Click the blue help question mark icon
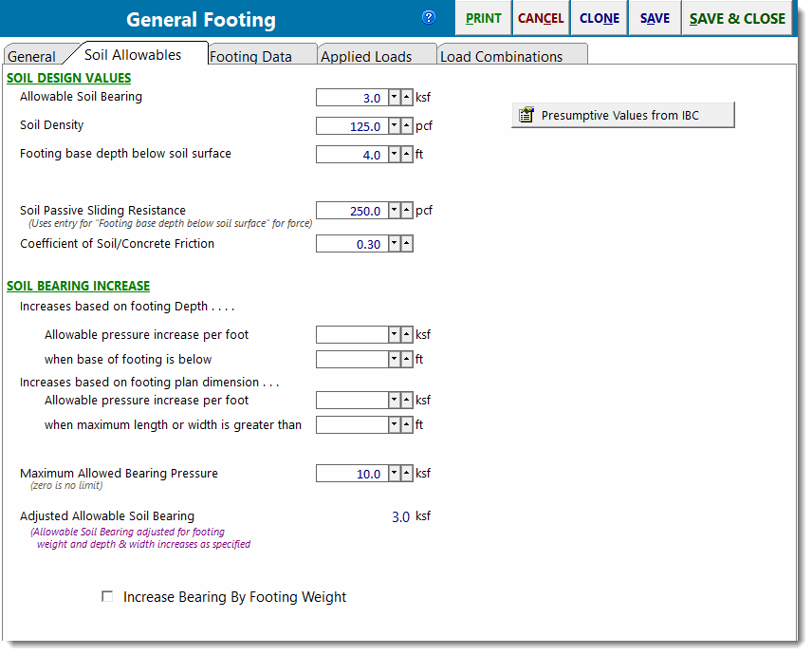 coord(429,17)
